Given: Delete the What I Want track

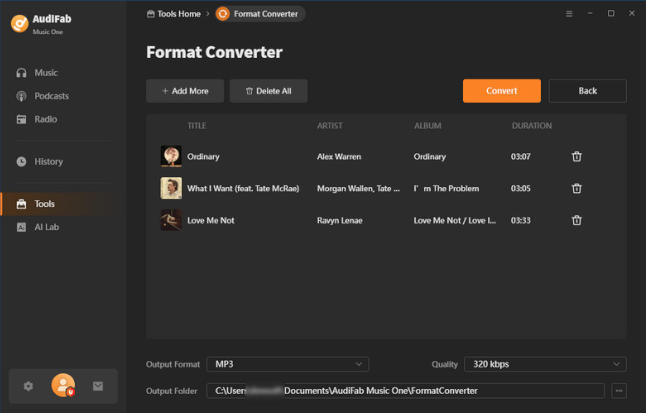Looking at the screenshot, I should [577, 188].
